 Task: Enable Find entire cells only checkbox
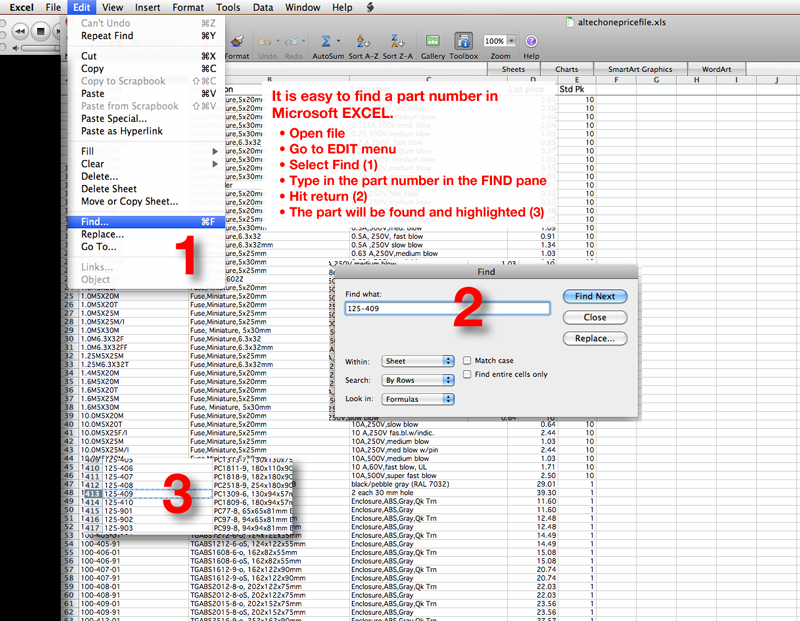coord(467,374)
